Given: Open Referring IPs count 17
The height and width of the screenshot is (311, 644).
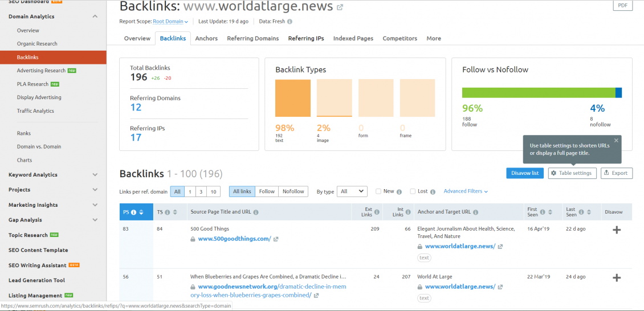Looking at the screenshot, I should [136, 137].
